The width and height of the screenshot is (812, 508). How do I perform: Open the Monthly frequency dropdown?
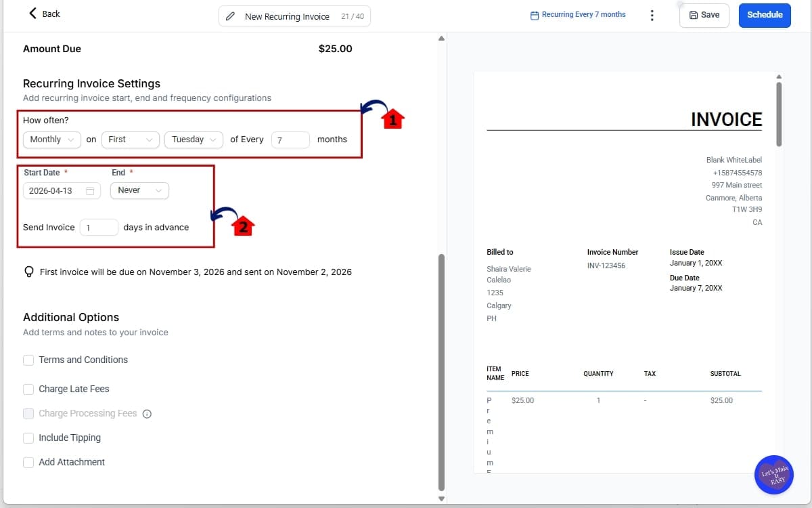pyautogui.click(x=51, y=140)
